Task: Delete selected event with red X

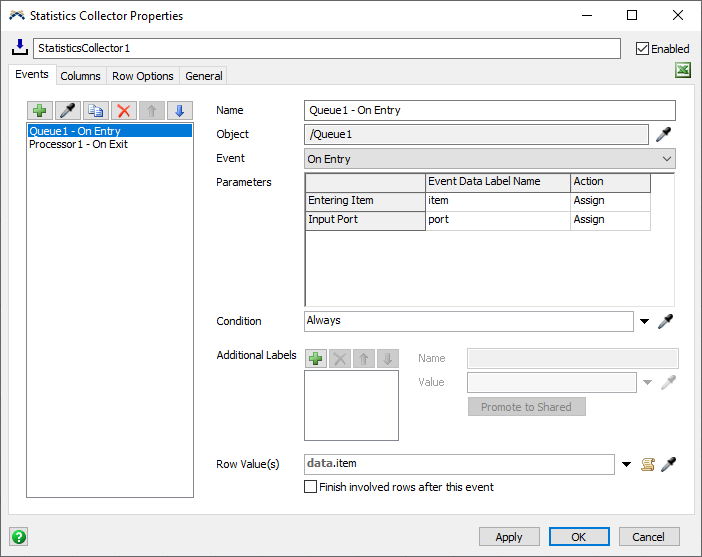Action: click(124, 111)
